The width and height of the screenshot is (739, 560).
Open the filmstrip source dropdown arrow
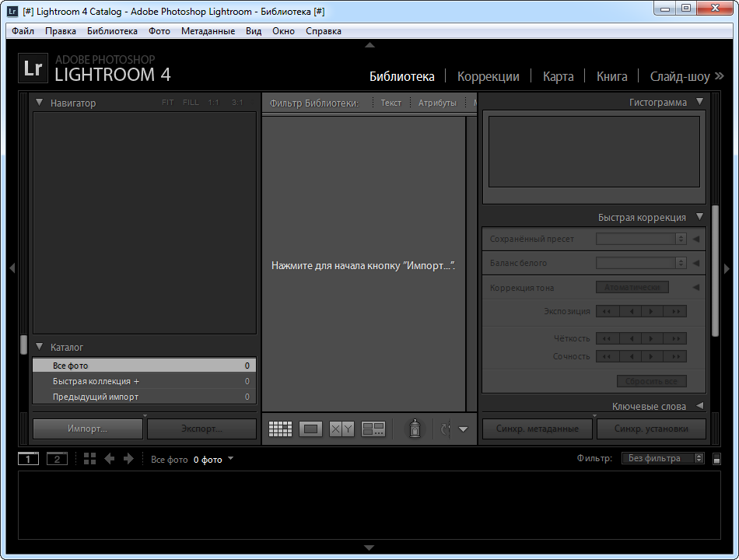point(230,458)
